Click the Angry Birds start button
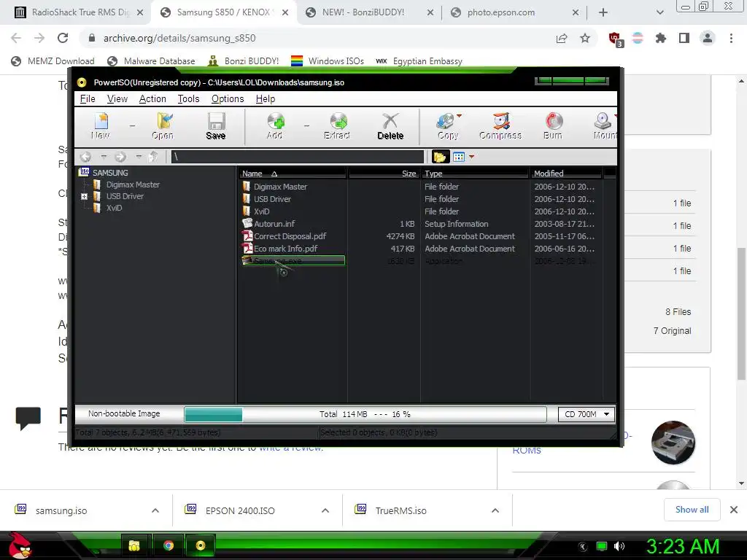Viewport: 747px width, 560px height. coord(20,545)
